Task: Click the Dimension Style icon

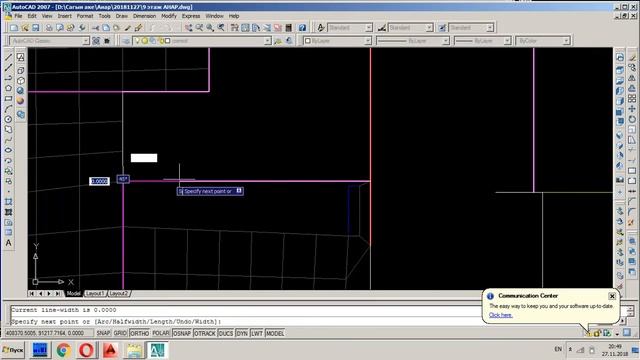Action: pos(382,28)
